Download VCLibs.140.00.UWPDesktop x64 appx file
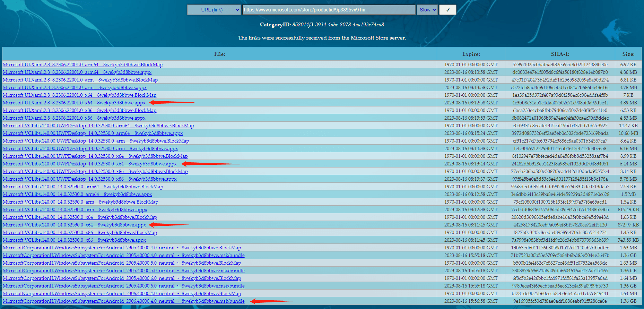 (x=89, y=164)
